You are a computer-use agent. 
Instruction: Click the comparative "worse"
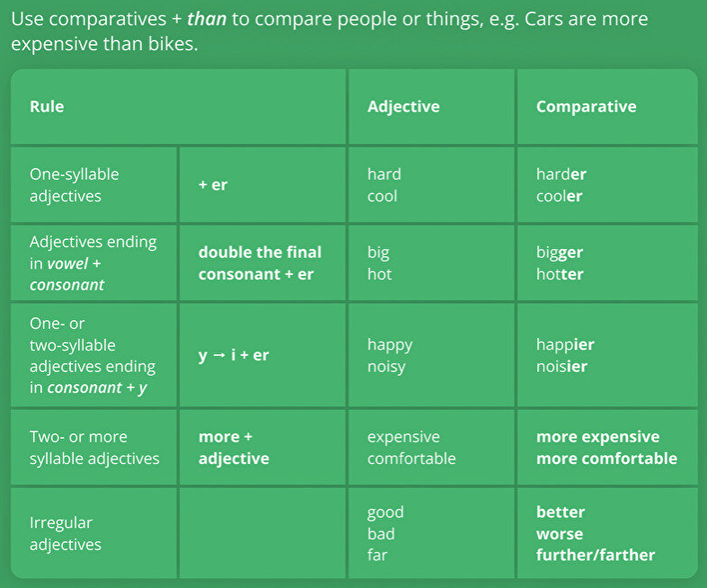559,534
